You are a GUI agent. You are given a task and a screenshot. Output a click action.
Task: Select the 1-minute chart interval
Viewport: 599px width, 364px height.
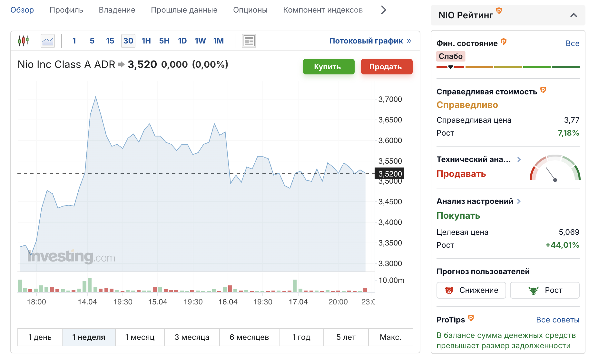[x=74, y=41]
